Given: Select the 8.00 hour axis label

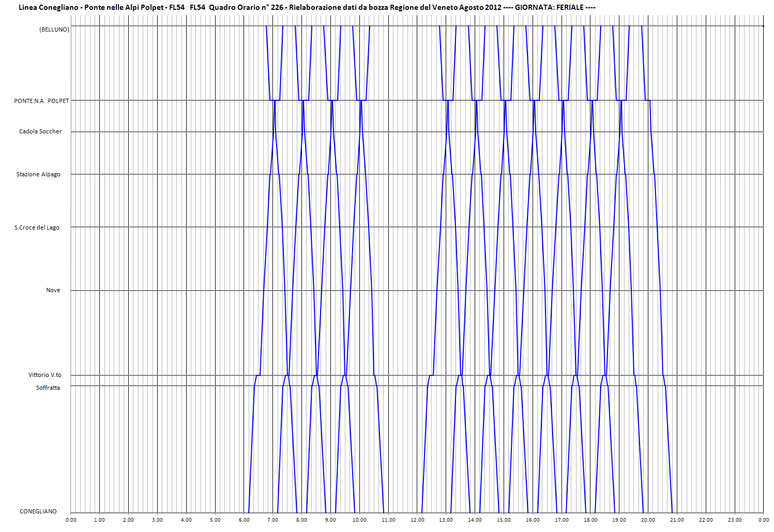Looking at the screenshot, I should pyautogui.click(x=302, y=520).
